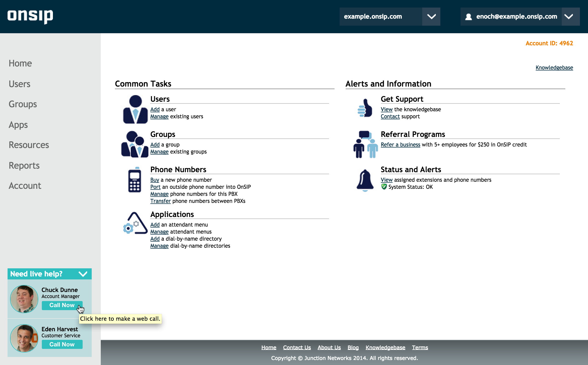This screenshot has width=588, height=365.
Task: Expand the enoch@example.onsip.com user menu
Action: coord(569,17)
